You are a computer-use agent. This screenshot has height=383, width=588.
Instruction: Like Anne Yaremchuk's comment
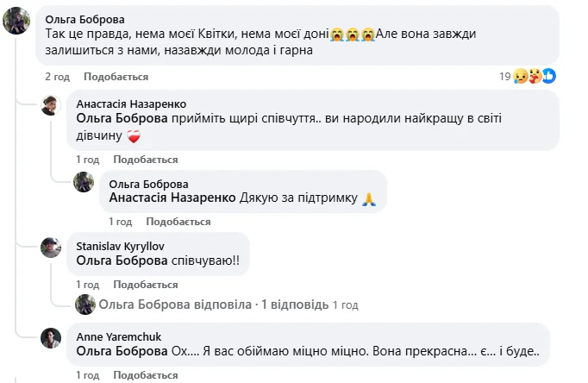pyautogui.click(x=146, y=376)
